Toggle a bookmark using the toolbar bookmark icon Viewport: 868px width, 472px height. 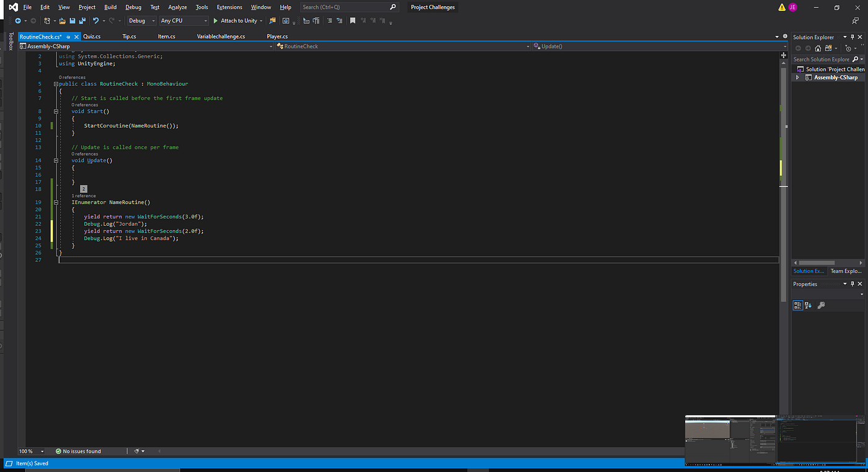click(x=352, y=20)
